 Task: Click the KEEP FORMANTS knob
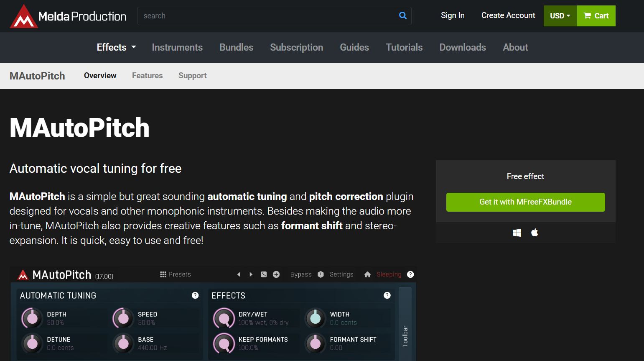[224, 343]
